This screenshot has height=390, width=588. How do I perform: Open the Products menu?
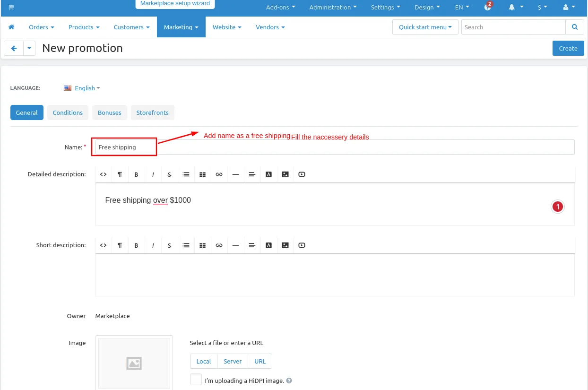point(84,27)
